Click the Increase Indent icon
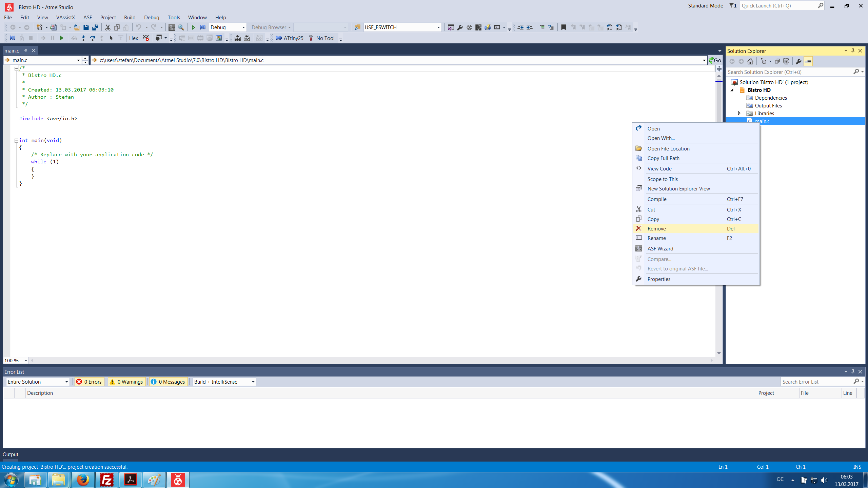 (x=530, y=27)
